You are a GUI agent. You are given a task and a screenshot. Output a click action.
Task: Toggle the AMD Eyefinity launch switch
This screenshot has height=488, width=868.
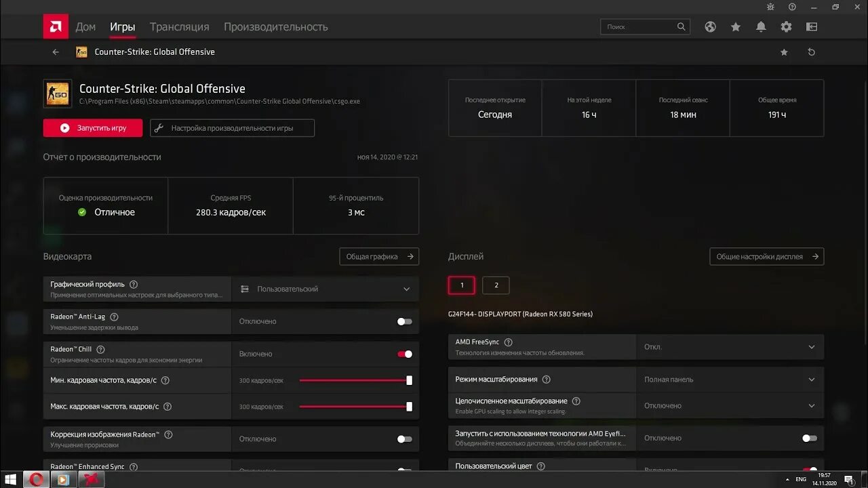pos(810,438)
